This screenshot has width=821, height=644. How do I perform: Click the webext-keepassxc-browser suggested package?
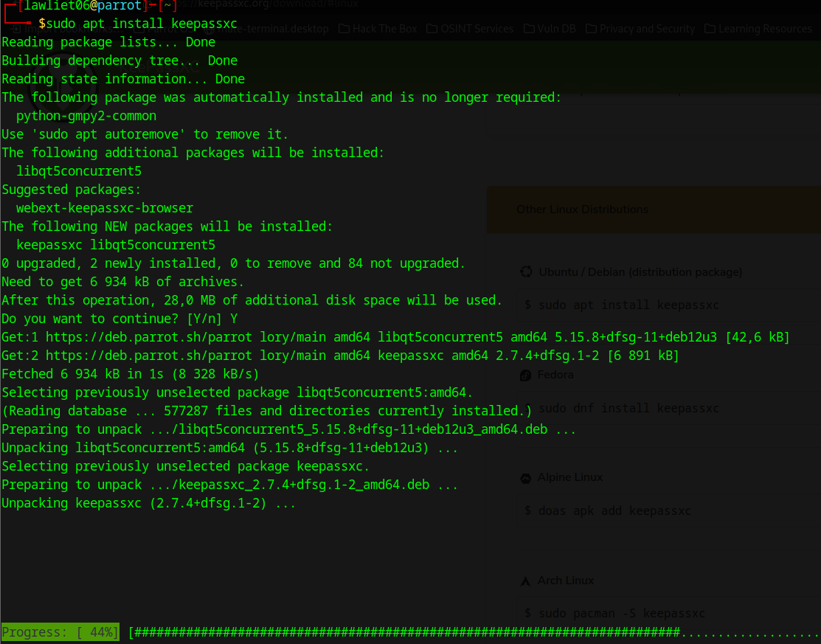coord(105,208)
